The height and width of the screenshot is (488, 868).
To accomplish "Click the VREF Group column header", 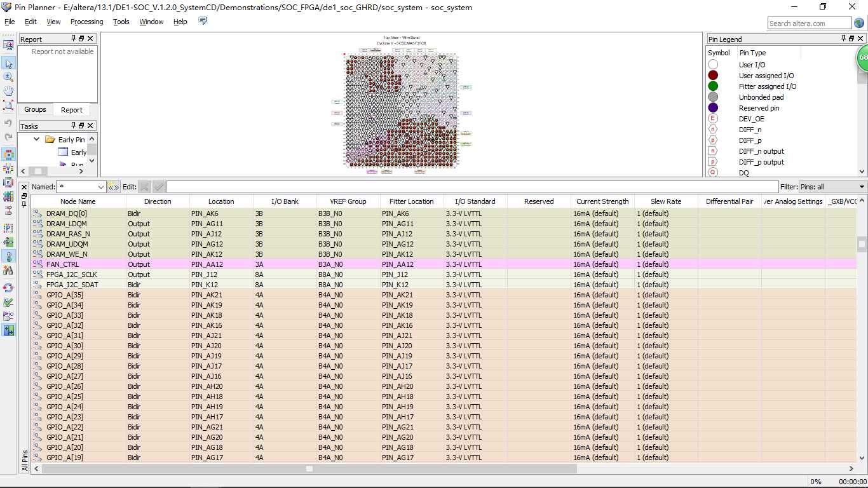I will (348, 201).
